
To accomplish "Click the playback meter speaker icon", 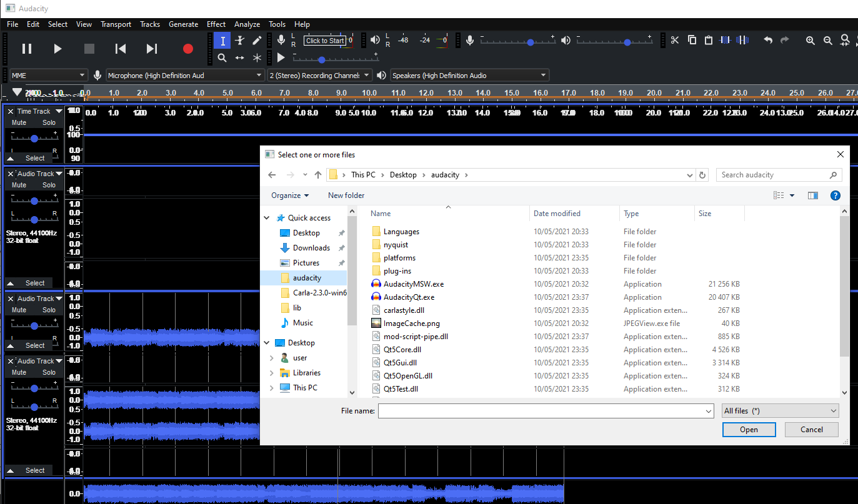I will click(375, 41).
